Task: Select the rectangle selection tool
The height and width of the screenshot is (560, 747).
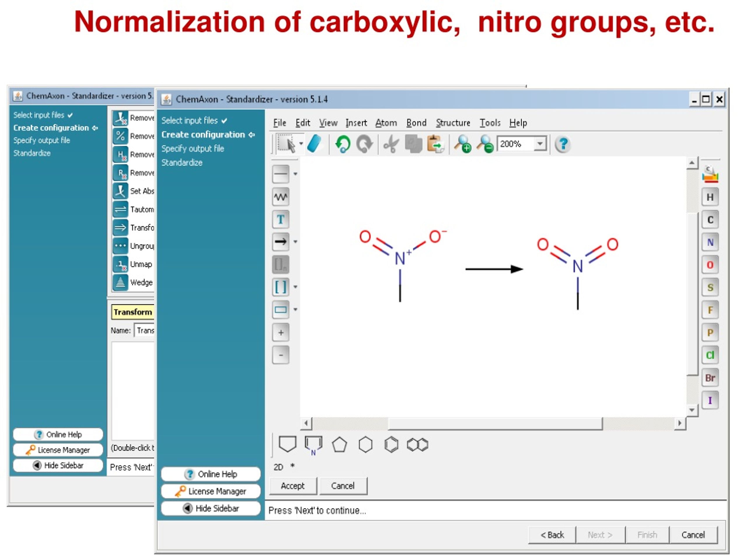Action: 286,144
